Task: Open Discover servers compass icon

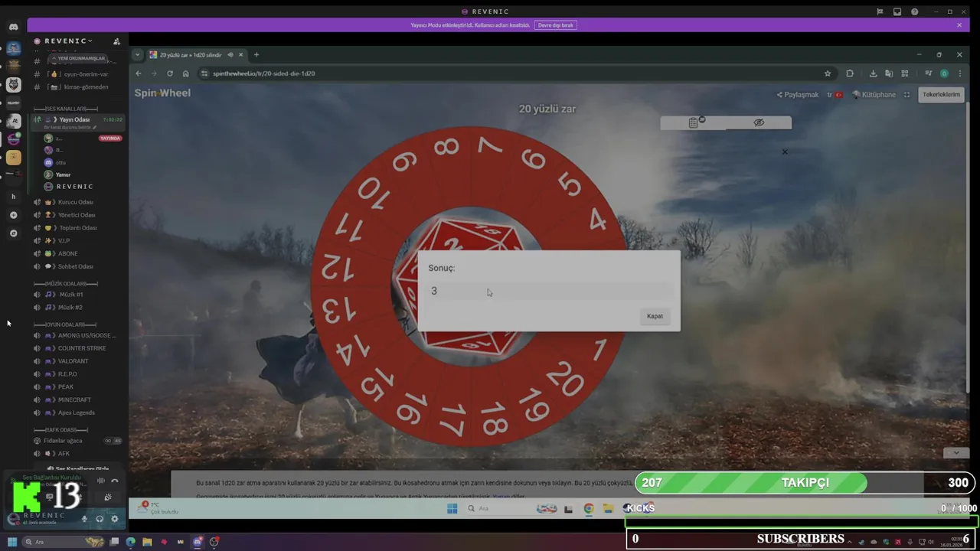Action: click(x=13, y=233)
